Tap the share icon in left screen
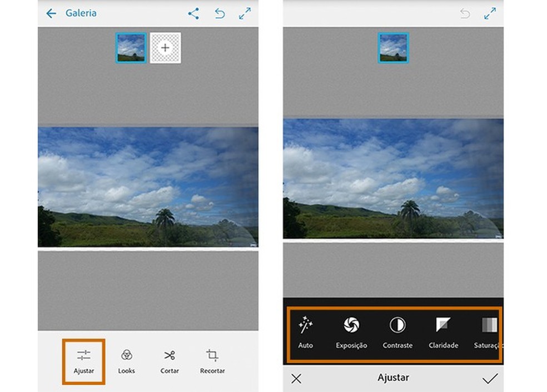 (193, 13)
